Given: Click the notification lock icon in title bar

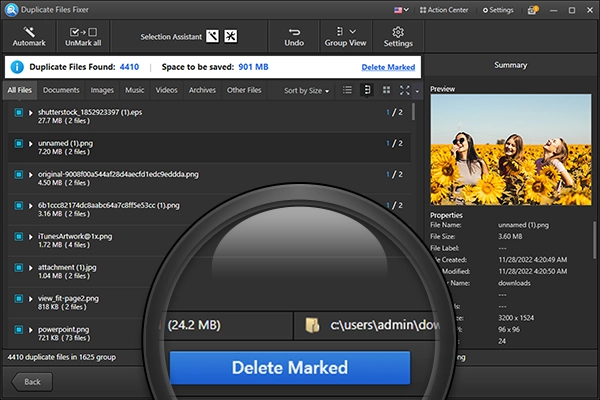Looking at the screenshot, I should (533, 10).
